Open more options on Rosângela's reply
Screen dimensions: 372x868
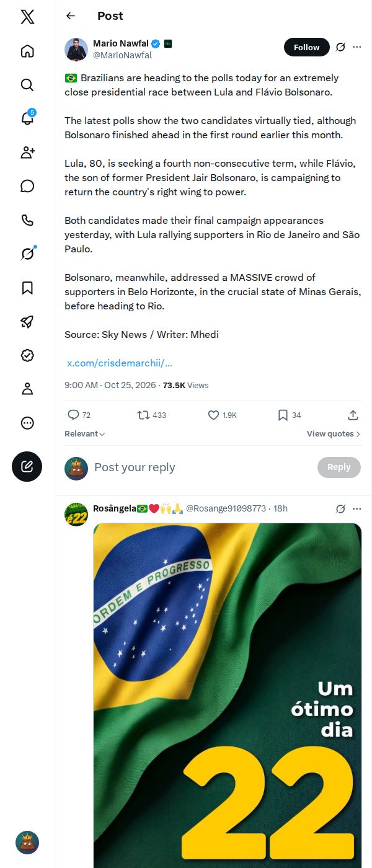pos(356,508)
